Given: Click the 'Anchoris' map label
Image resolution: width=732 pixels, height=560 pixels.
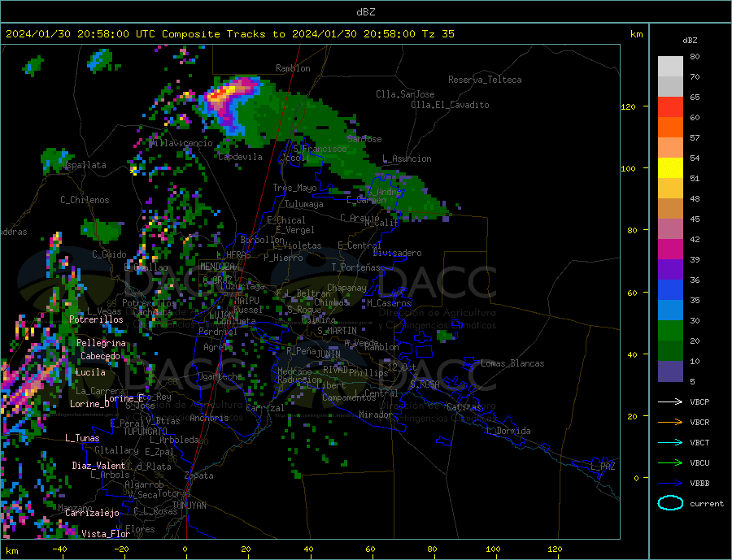Looking at the screenshot, I should [209, 418].
